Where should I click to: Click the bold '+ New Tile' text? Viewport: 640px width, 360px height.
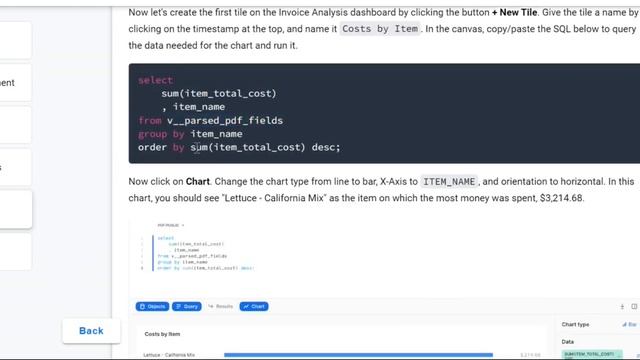tap(514, 13)
